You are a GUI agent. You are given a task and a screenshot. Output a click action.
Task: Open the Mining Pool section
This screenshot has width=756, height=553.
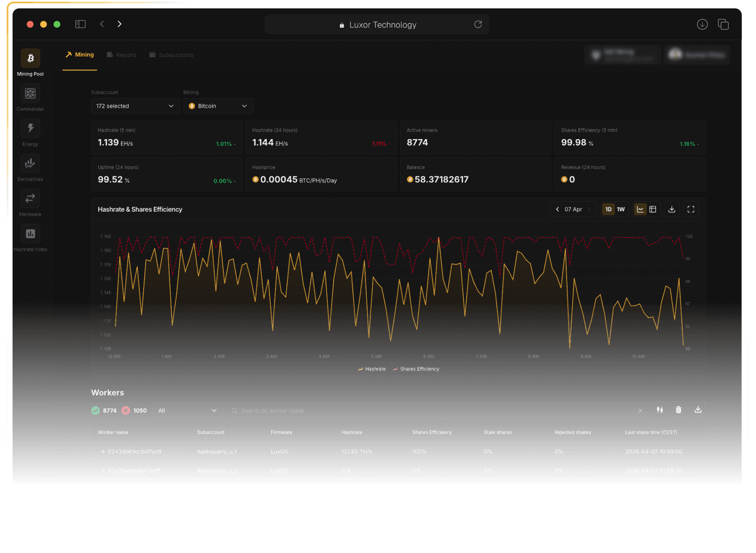coord(30,59)
